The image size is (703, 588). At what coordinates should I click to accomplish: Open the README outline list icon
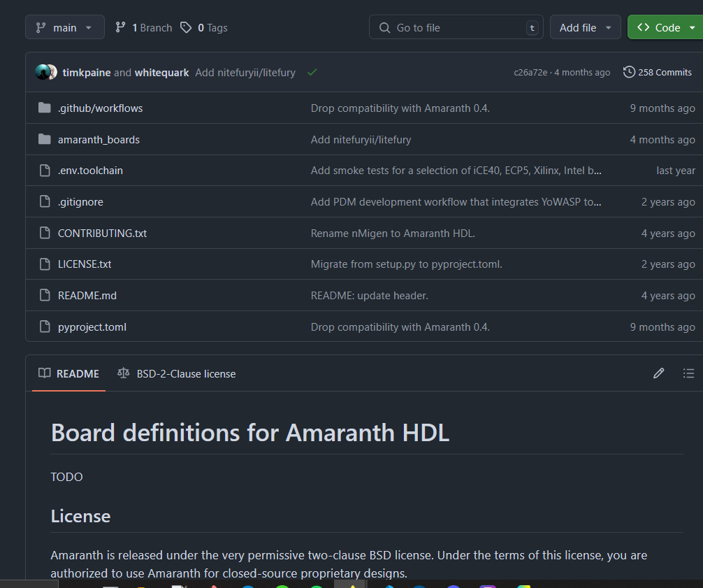coord(688,373)
